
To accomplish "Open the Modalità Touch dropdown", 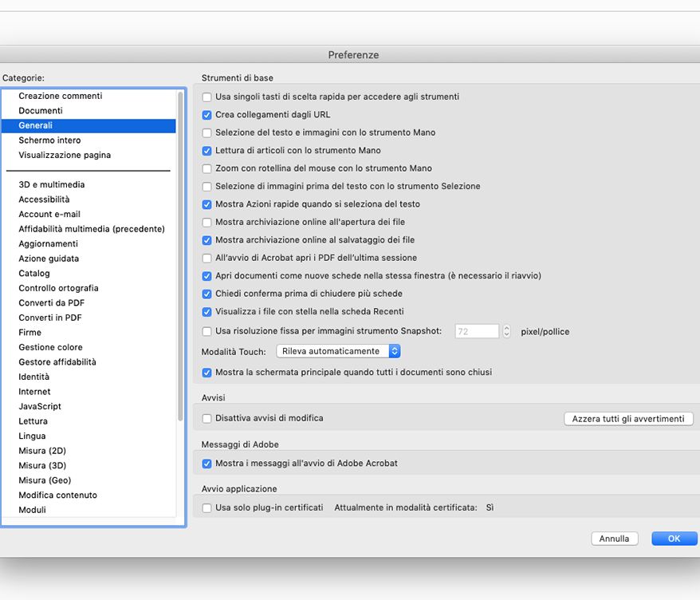I will pos(338,350).
